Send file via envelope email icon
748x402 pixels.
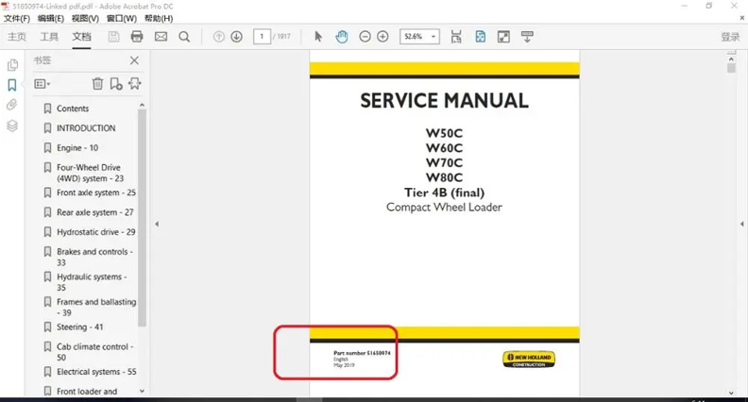click(x=161, y=37)
